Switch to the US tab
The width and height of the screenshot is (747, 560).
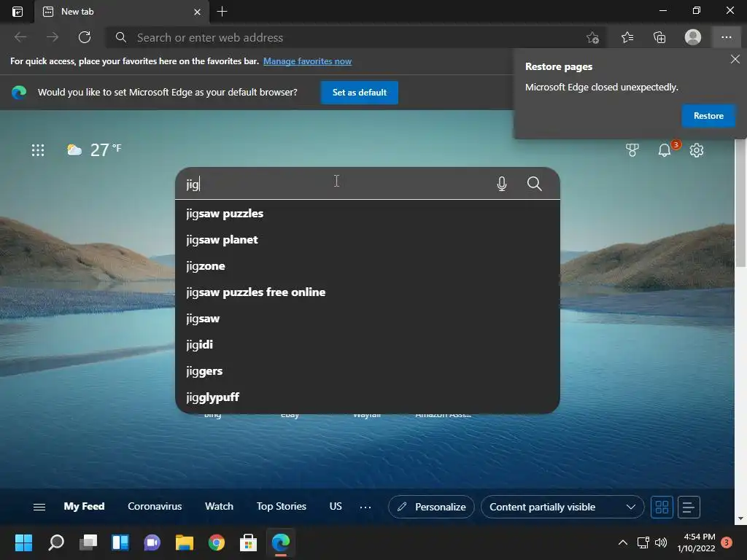[x=336, y=506]
